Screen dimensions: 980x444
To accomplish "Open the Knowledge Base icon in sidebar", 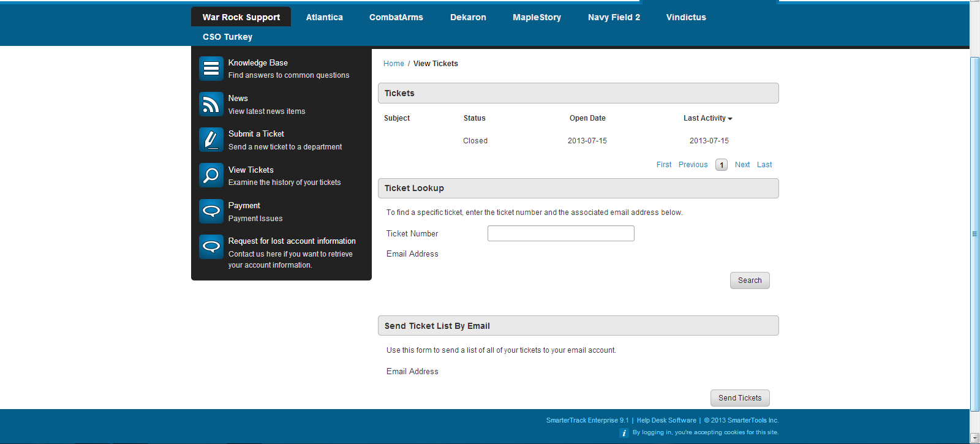I will coord(211,69).
